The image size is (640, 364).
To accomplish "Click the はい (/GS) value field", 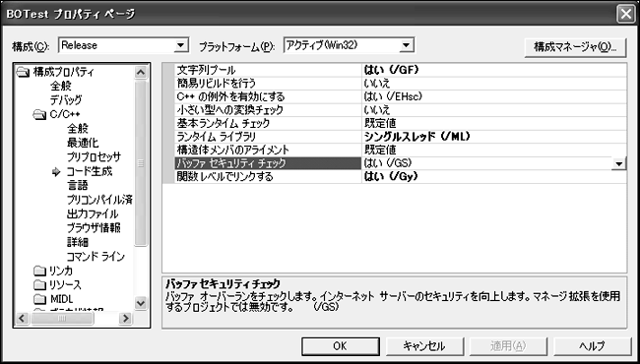I will [x=487, y=164].
